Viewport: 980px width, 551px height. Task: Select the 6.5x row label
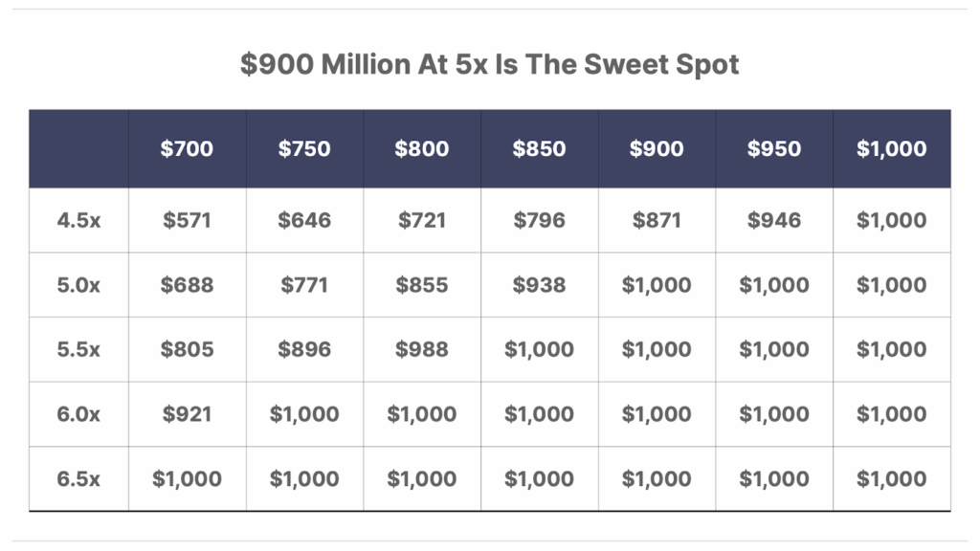(x=78, y=479)
